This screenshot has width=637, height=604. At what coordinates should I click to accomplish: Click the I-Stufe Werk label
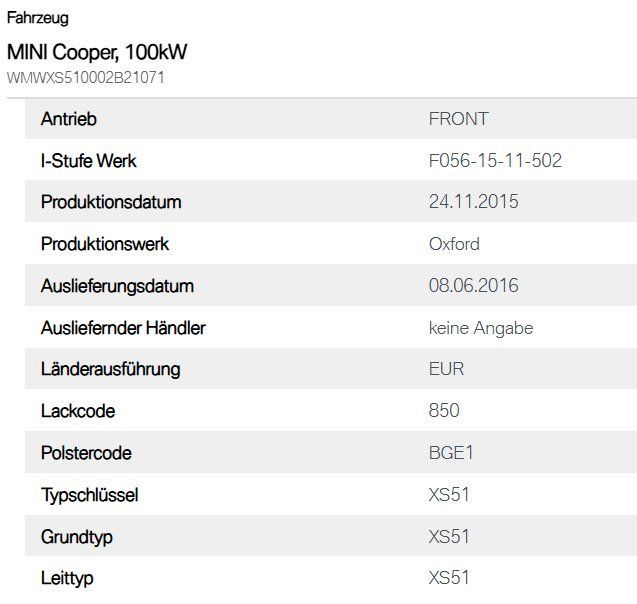pos(89,161)
